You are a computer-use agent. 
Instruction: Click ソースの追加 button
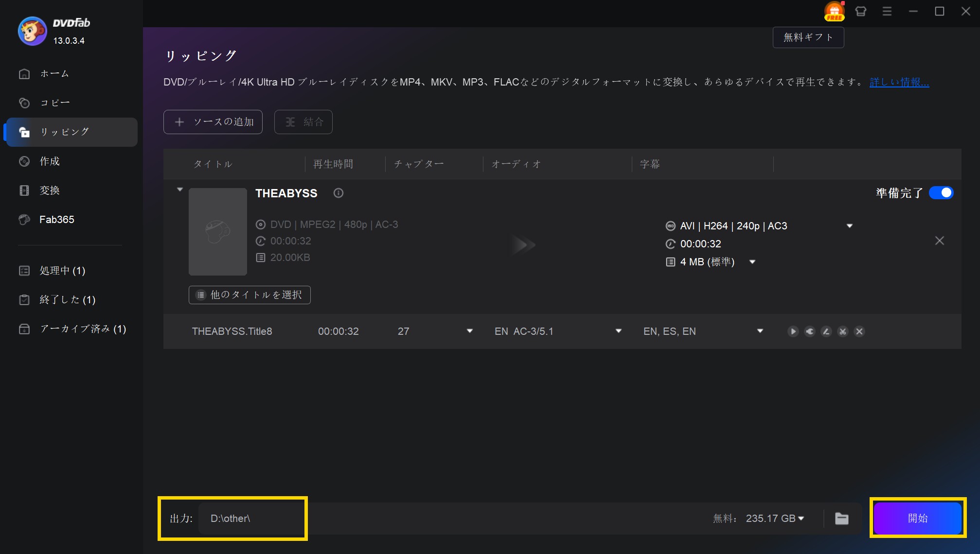[213, 122]
